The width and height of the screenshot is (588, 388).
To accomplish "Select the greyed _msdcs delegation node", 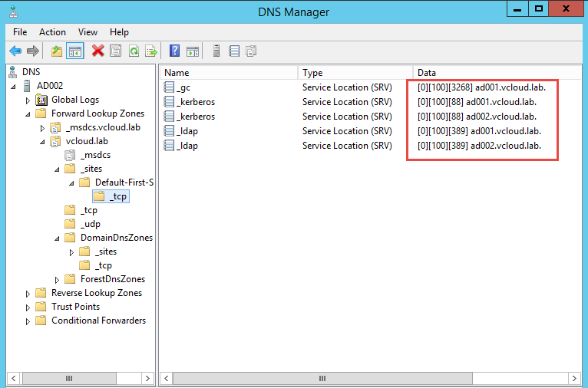I will click(x=96, y=155).
